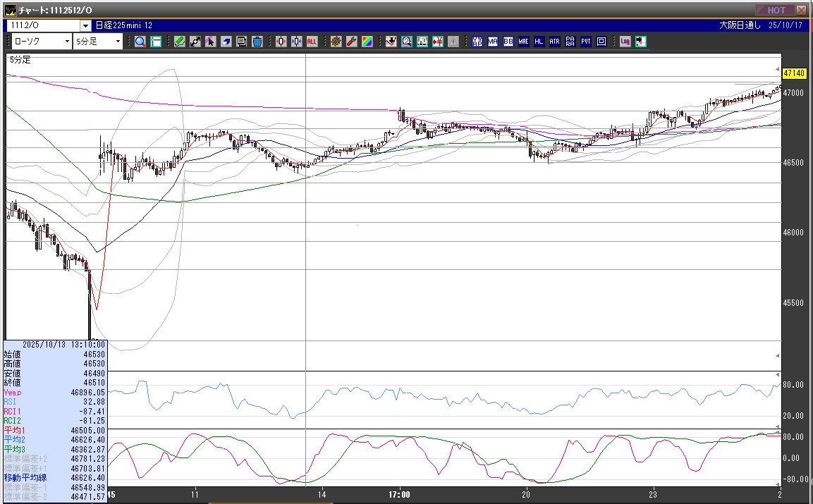Click the magnifier zoom icon in toolbar

click(x=140, y=42)
